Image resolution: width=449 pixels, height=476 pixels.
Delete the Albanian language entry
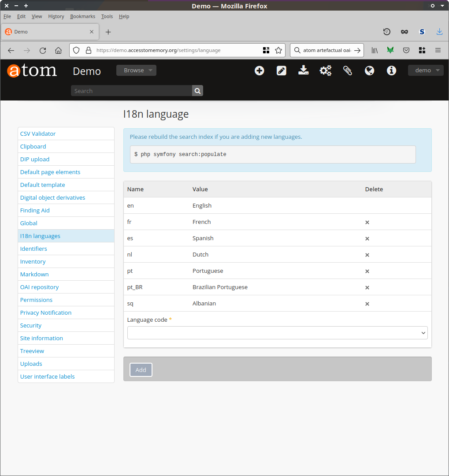pos(367,304)
